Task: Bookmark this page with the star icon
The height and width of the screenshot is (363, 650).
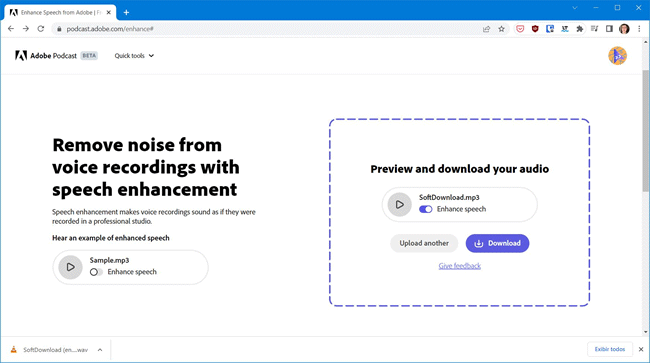Action: pyautogui.click(x=502, y=29)
